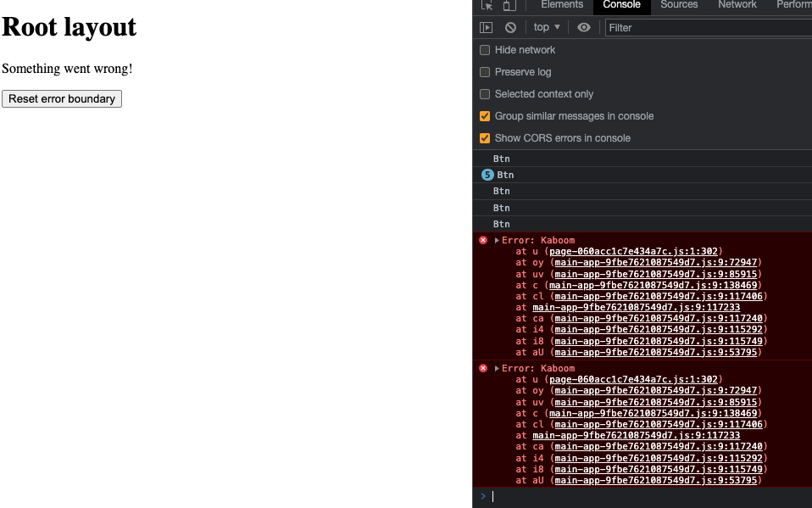Select the Root layout heading text
This screenshot has height=508, width=812.
(69, 26)
